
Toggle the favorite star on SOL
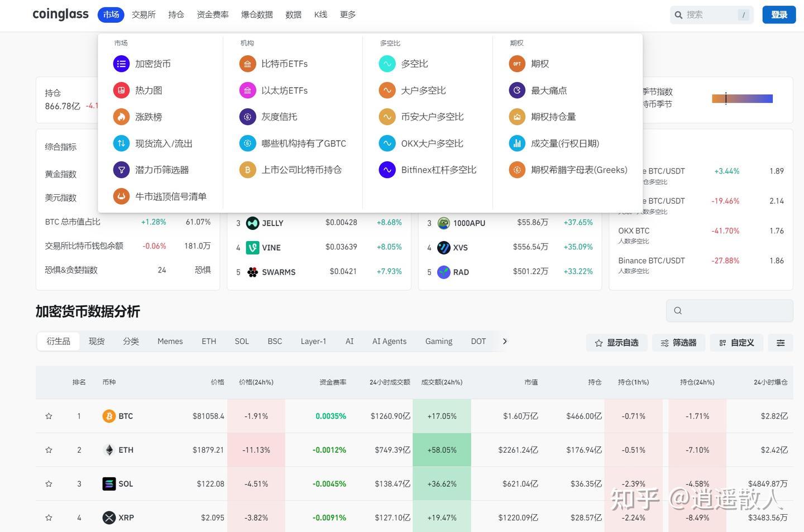point(49,483)
